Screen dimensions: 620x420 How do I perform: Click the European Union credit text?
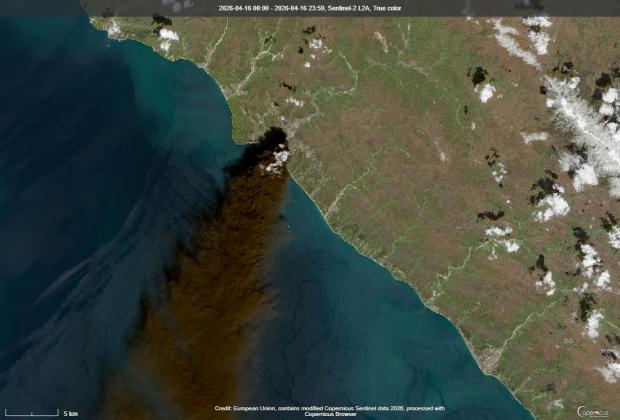330,407
